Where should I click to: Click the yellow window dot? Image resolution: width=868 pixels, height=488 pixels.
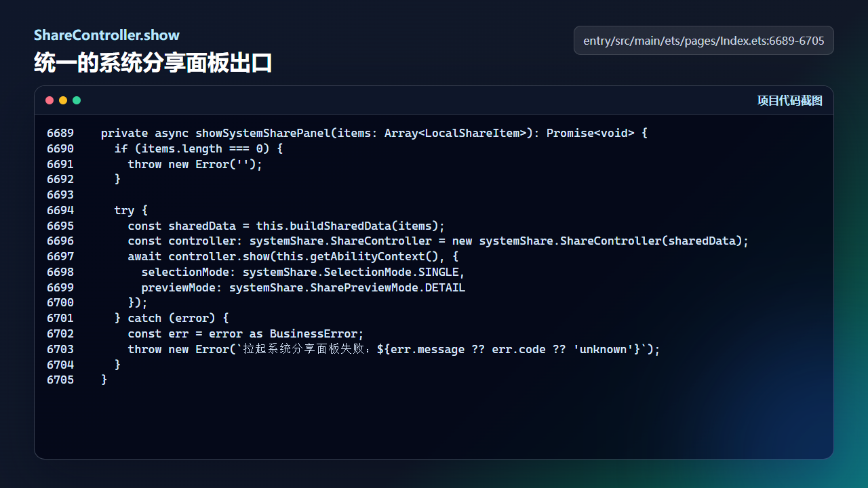tap(63, 100)
